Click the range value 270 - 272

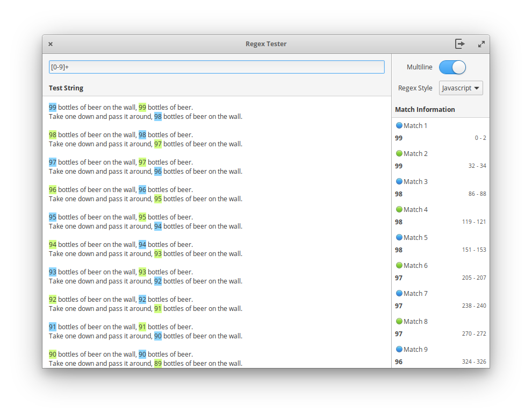click(x=474, y=334)
